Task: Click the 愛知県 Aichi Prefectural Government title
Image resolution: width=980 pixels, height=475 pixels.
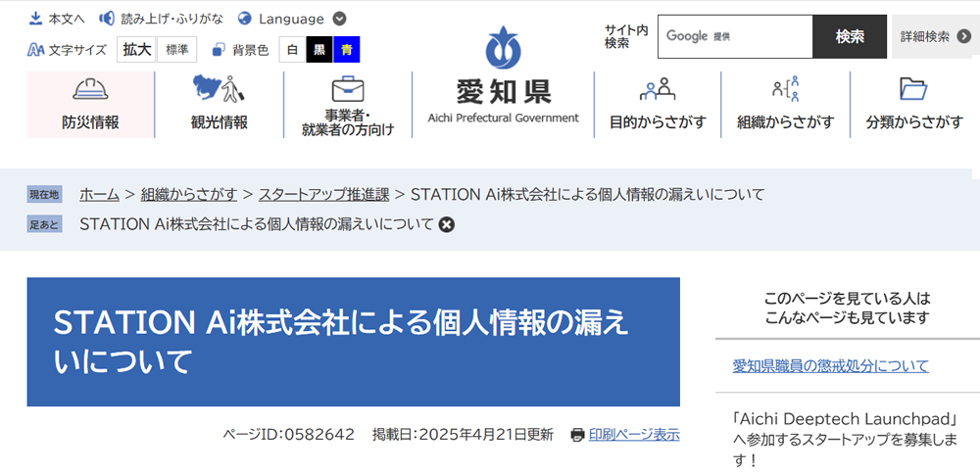Action: click(503, 102)
